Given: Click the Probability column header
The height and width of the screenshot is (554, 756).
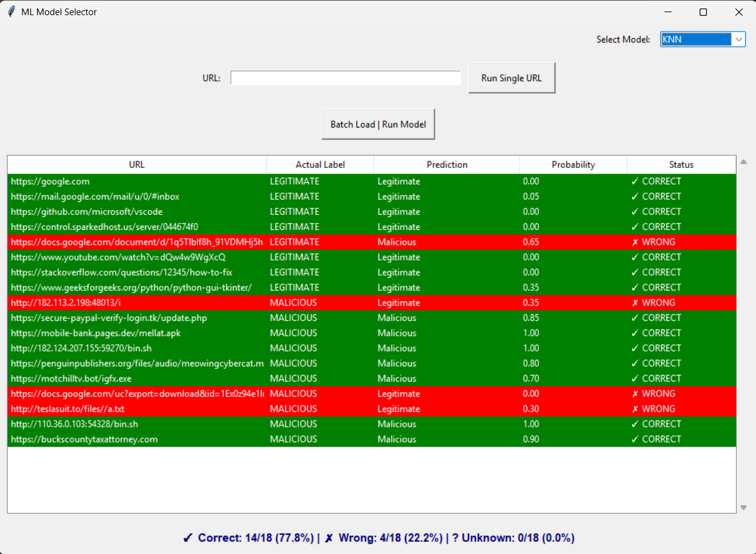Looking at the screenshot, I should pyautogui.click(x=573, y=164).
